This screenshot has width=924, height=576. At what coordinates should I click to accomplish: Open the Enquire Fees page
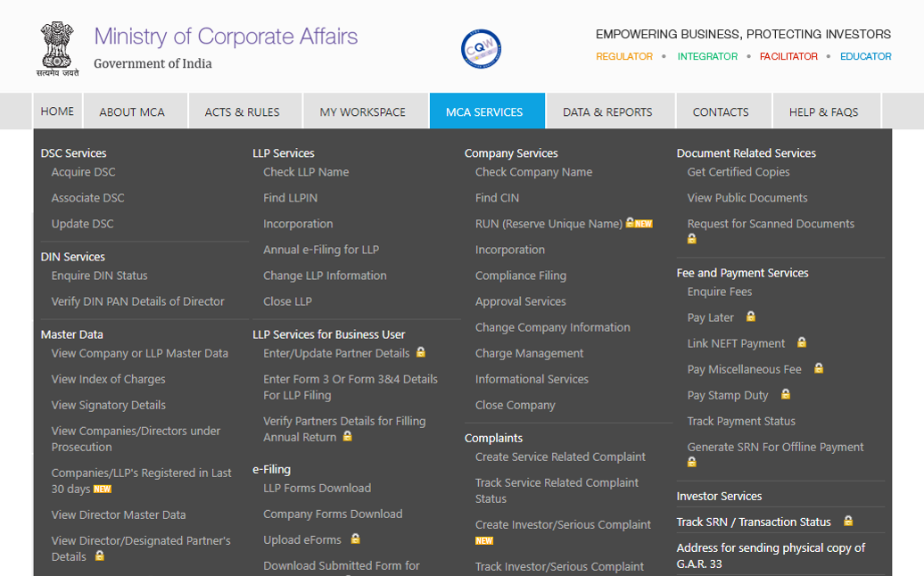(x=720, y=291)
